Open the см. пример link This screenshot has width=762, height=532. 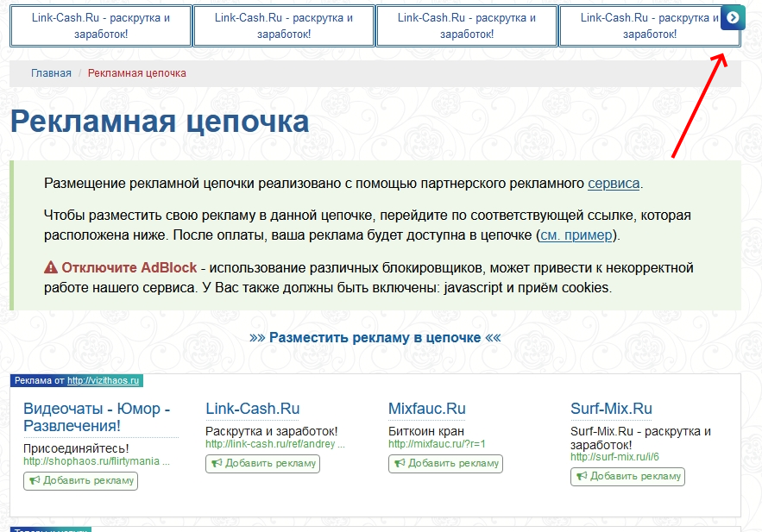pos(576,235)
